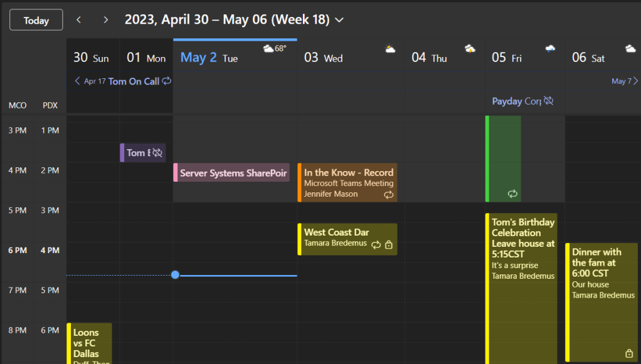Click recurrence icon on Friday green event

tap(512, 194)
